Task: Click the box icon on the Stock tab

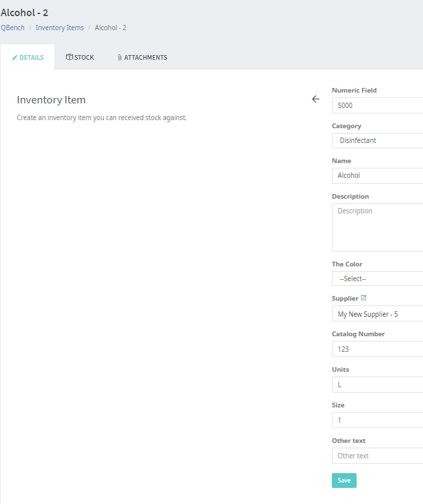Action: coord(69,58)
